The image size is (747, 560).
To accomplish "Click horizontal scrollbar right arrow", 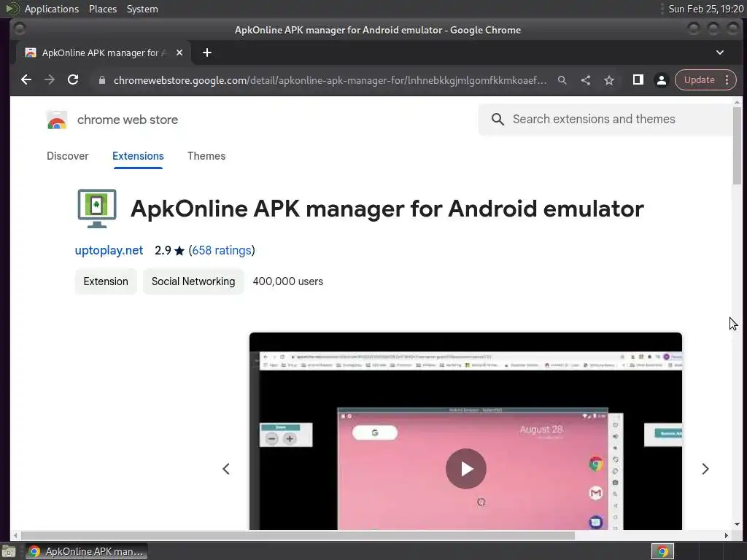I will [x=726, y=536].
